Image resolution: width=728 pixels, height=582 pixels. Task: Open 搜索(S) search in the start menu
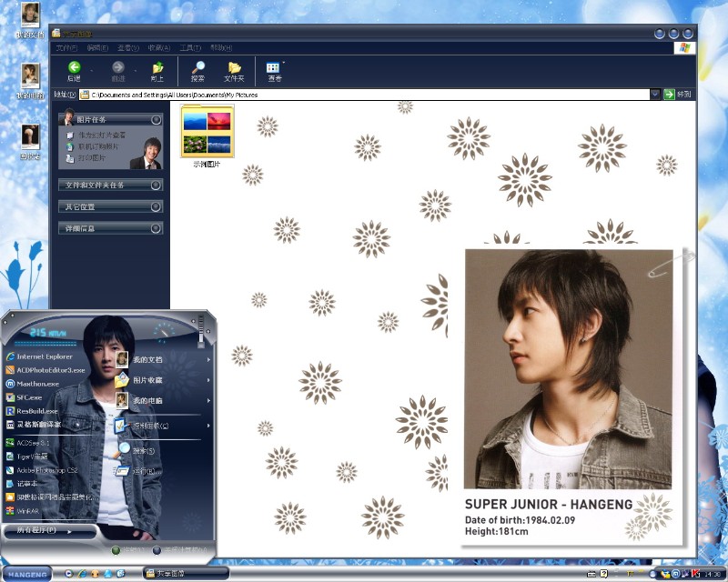pyautogui.click(x=135, y=450)
